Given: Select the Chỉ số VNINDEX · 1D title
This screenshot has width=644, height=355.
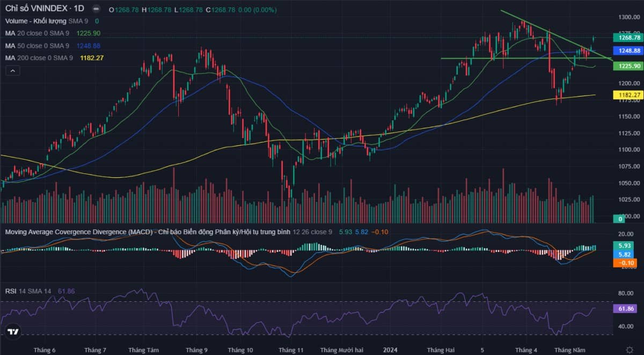Looking at the screenshot, I should pyautogui.click(x=44, y=9).
